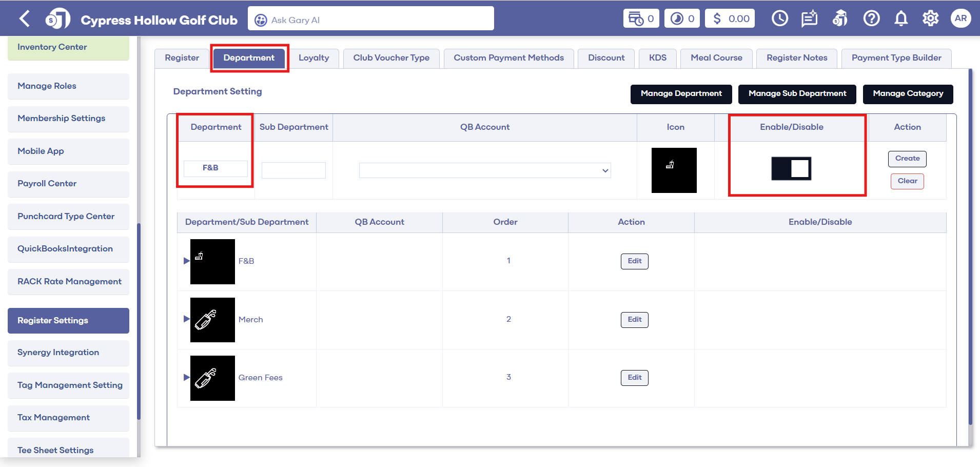Toggle the department Enable/Disable switch
The height and width of the screenshot is (467, 980).
(791, 169)
